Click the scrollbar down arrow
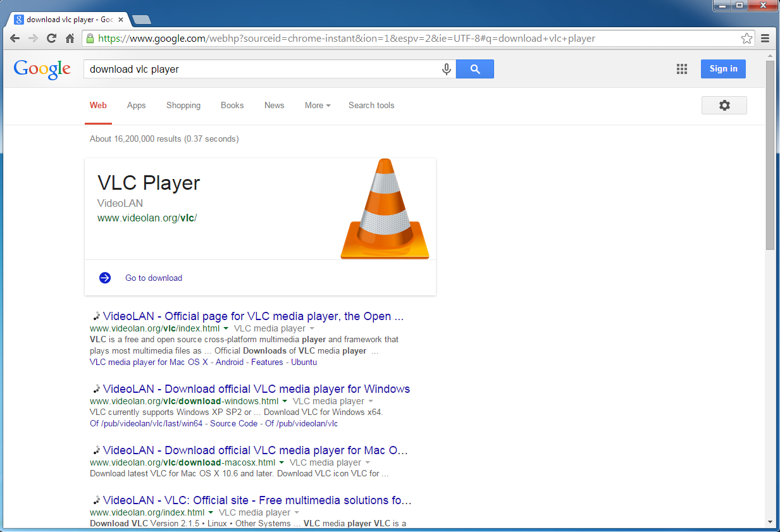Image resolution: width=780 pixels, height=532 pixels. coord(770,523)
